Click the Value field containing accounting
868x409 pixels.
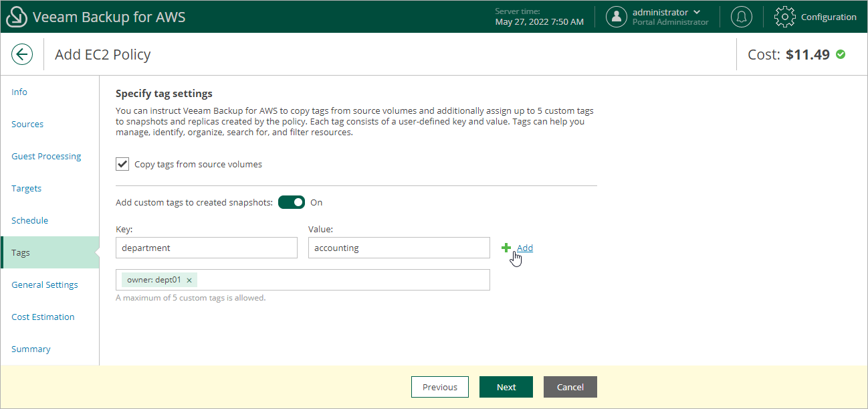click(399, 248)
